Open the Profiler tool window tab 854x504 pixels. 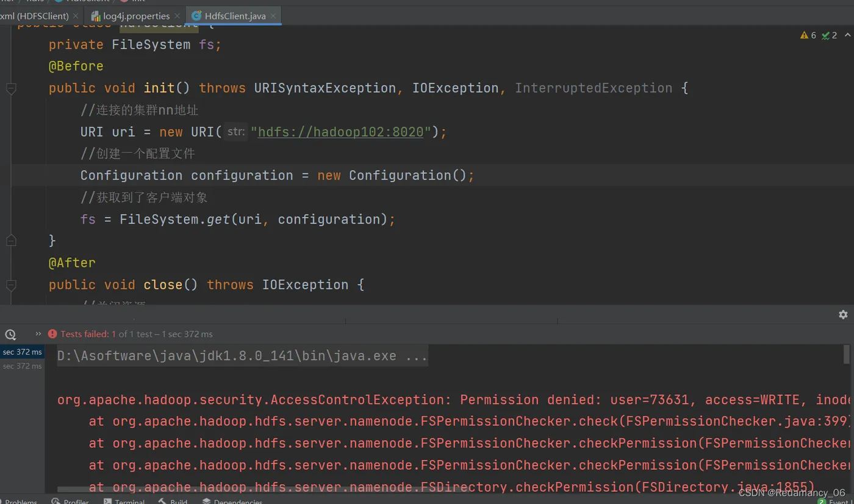70,501
